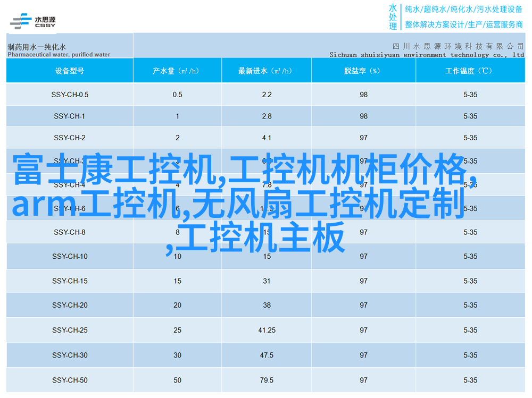Click the 5-35 temperature in the SSY-CH-0.5 row

point(470,95)
